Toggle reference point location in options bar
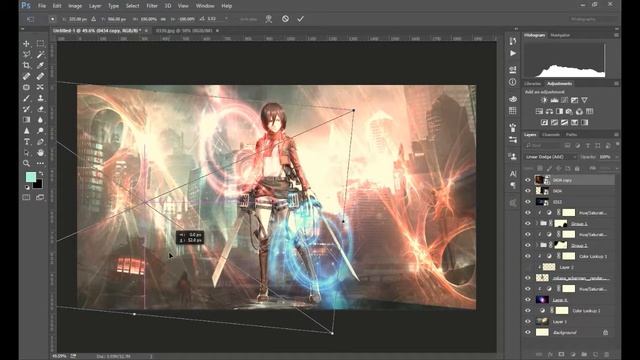This screenshot has width=640, height=360. (x=52, y=19)
